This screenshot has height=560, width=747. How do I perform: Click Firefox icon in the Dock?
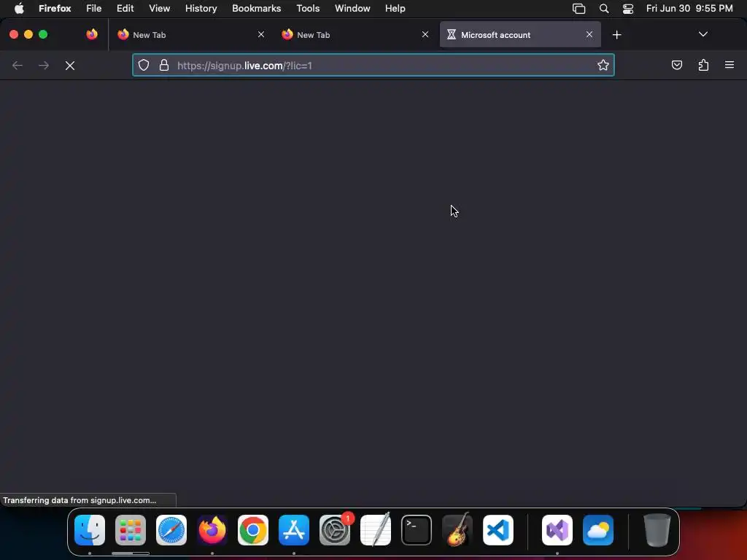212,530
